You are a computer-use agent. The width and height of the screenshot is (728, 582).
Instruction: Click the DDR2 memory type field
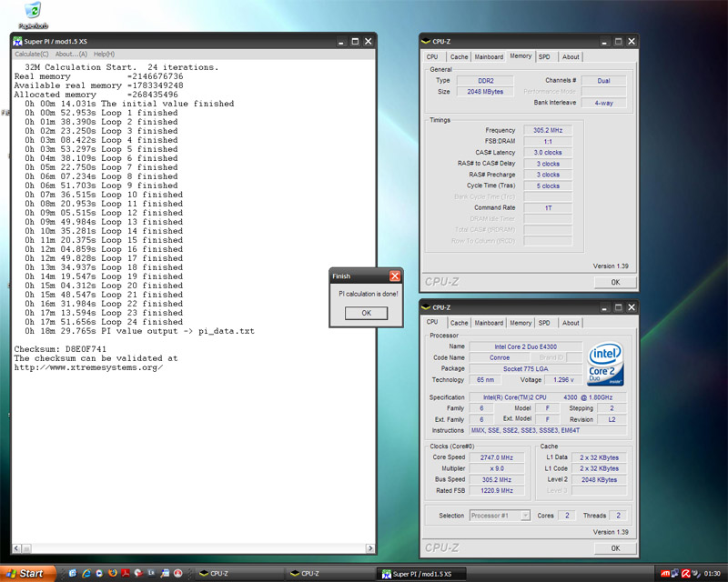click(485, 80)
